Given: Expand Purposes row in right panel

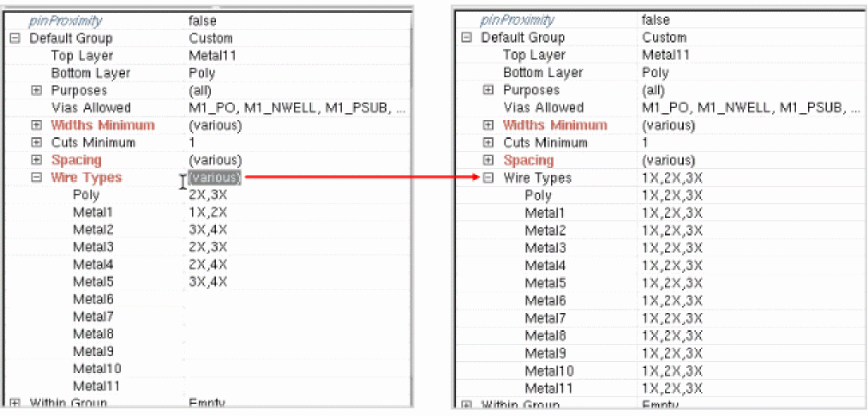Looking at the screenshot, I should [488, 90].
